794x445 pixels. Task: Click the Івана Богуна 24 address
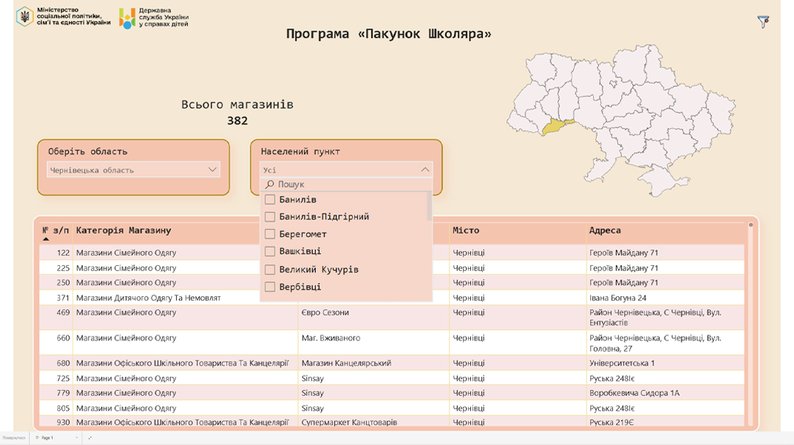click(x=618, y=298)
